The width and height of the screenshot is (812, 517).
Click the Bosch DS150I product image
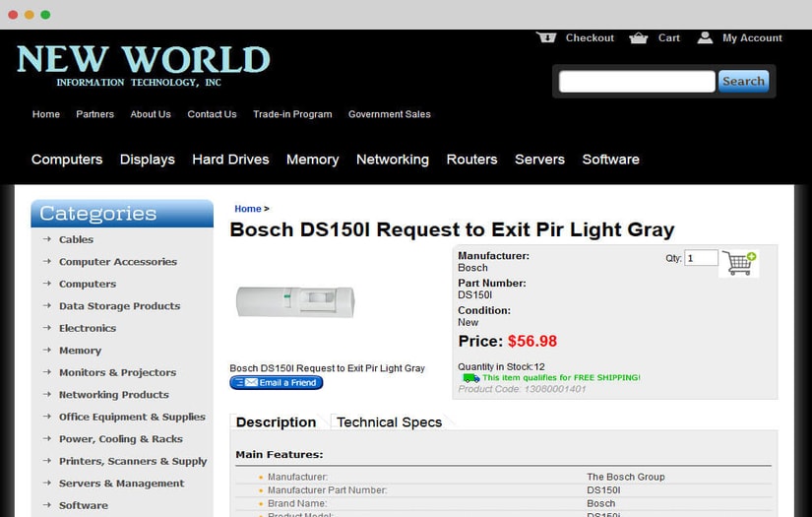pos(295,301)
